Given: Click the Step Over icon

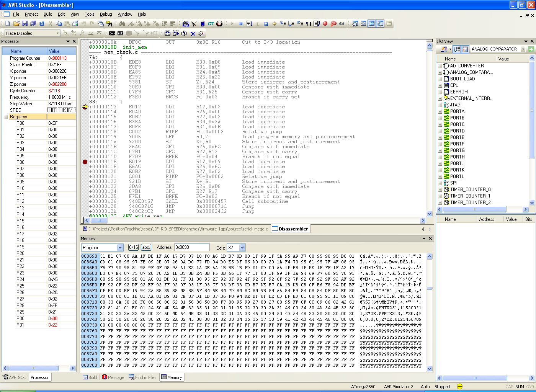Looking at the screenshot, I should (x=291, y=24).
